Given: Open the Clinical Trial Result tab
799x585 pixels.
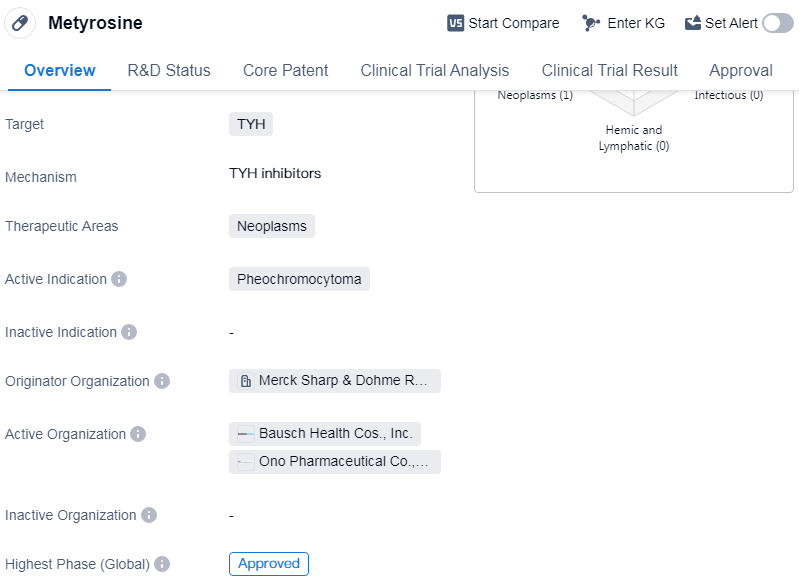Looking at the screenshot, I should 609,70.
